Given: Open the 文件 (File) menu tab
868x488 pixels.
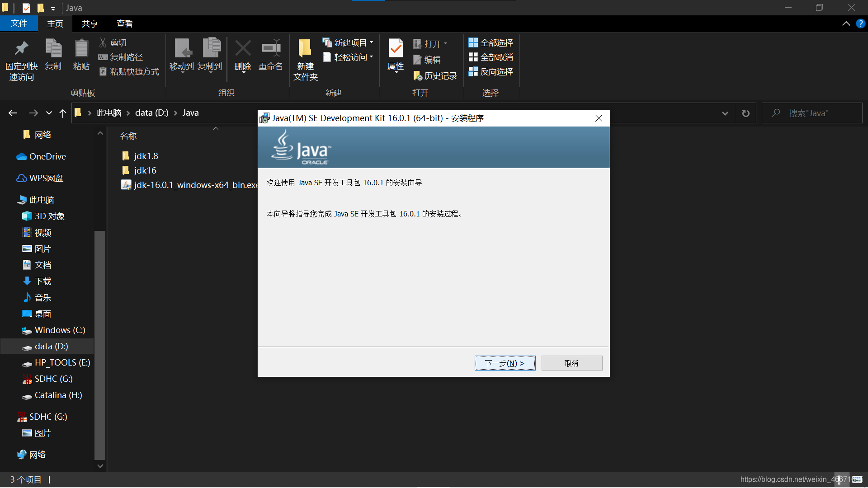Looking at the screenshot, I should (x=19, y=23).
